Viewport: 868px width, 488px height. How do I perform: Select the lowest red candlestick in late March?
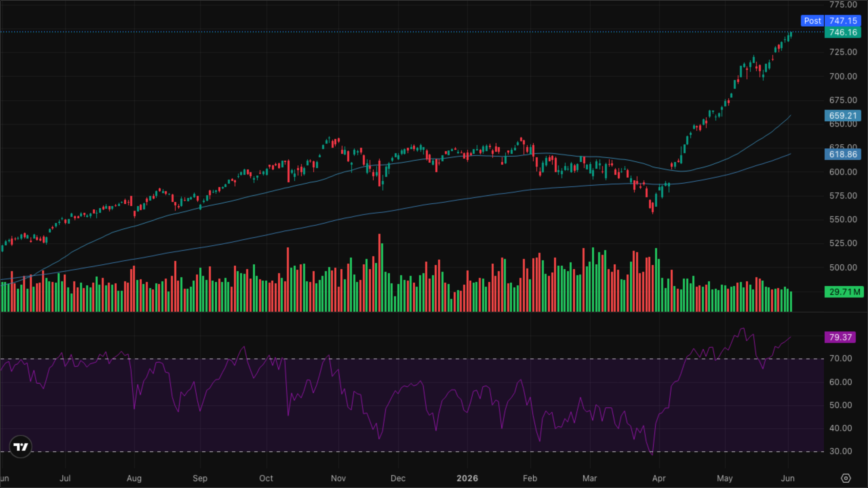653,207
